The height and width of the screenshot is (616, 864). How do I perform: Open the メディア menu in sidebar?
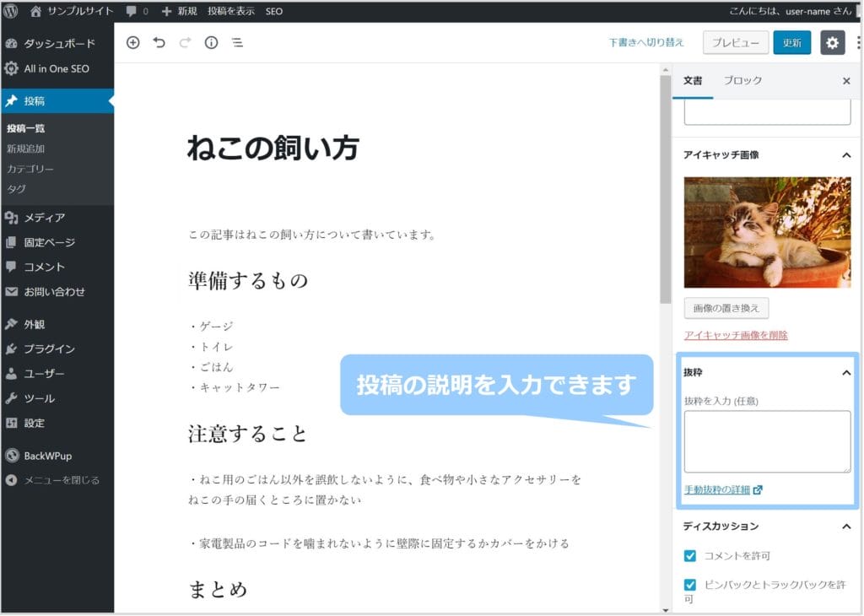(x=44, y=218)
